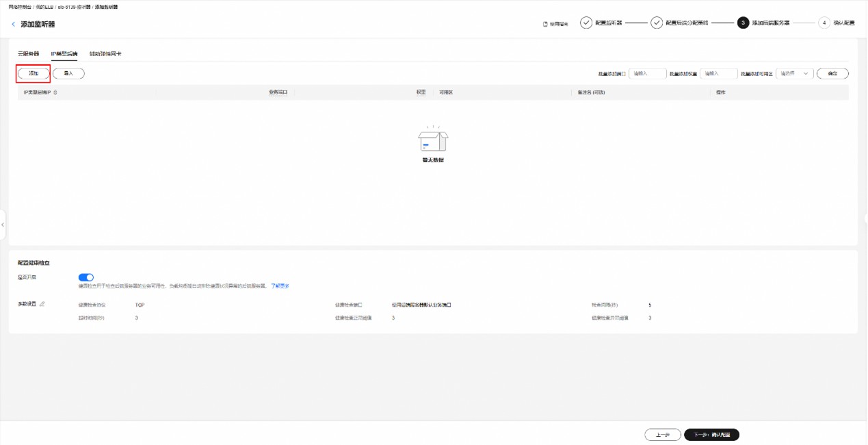
Task: Click the TCP health check protocol value
Action: tap(140, 305)
